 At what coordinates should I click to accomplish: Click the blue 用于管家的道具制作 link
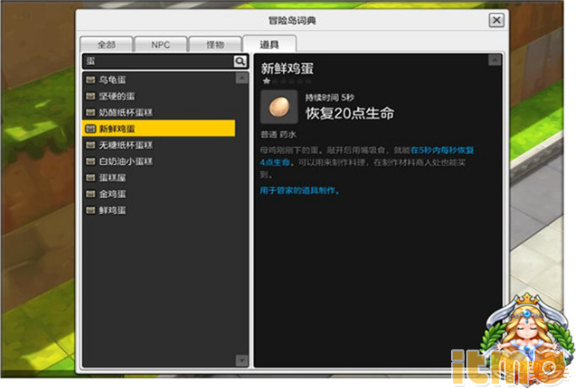(x=299, y=190)
